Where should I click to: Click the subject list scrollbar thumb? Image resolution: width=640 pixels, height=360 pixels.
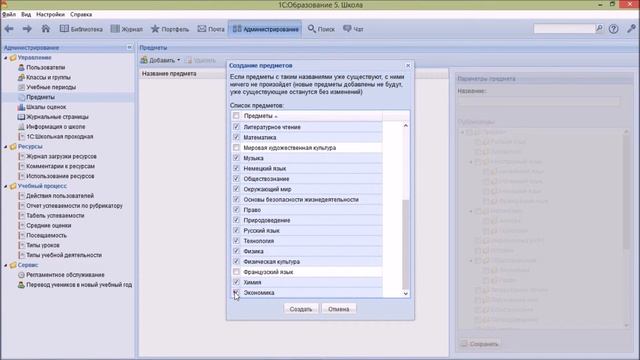[x=405, y=244]
